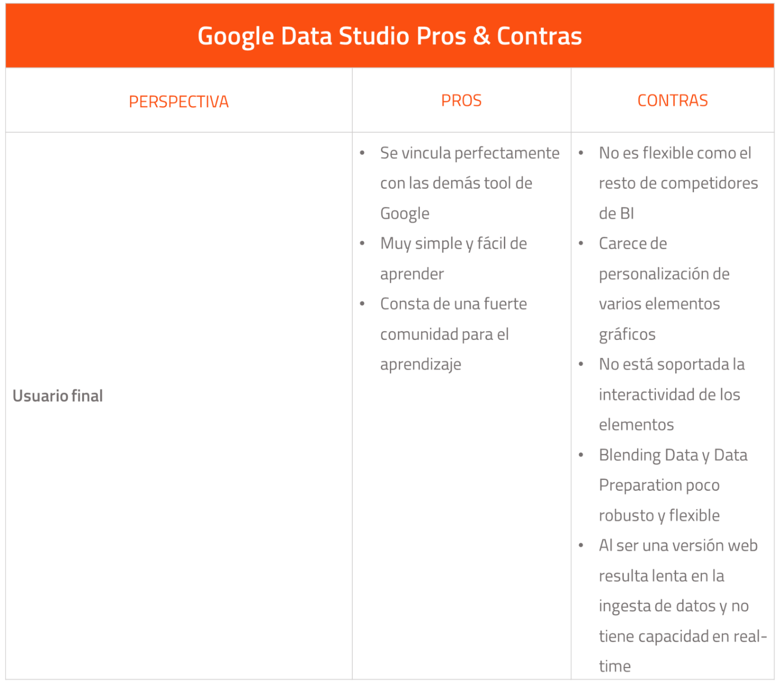Click the bullet before 'Se vincula perfectamente'
This screenshot has height=693, width=784.
362,153
